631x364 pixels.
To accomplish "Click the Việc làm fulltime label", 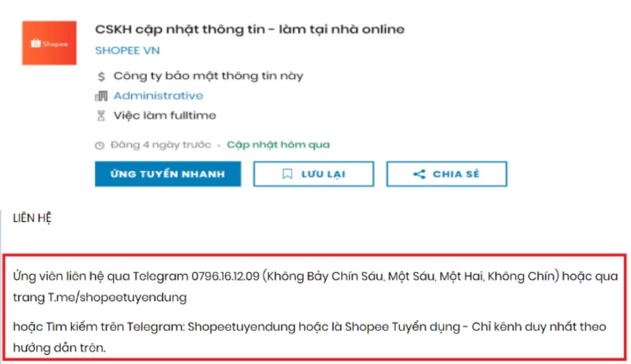I will 164,115.
